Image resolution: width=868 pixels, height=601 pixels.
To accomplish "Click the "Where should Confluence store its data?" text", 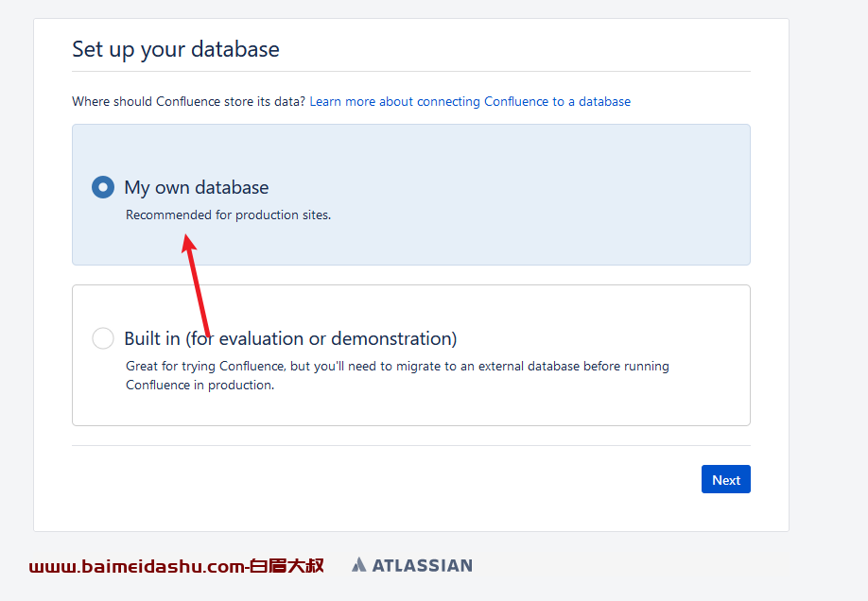I will 189,101.
